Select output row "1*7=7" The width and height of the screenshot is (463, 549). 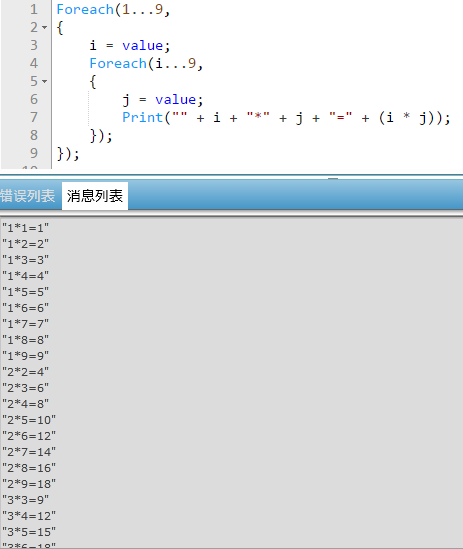pyautogui.click(x=26, y=324)
